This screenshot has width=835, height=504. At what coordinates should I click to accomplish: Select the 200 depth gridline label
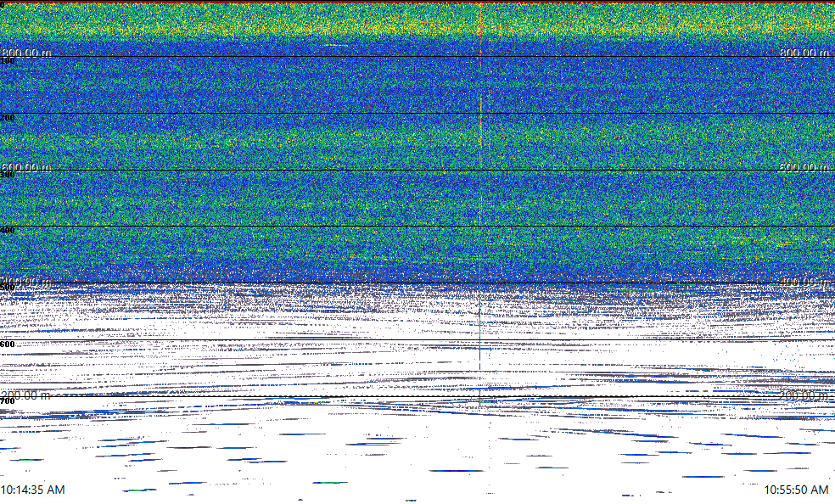[x=8, y=118]
